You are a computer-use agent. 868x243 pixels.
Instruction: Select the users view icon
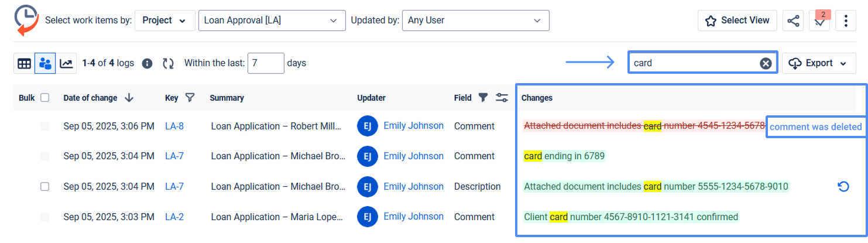click(45, 63)
